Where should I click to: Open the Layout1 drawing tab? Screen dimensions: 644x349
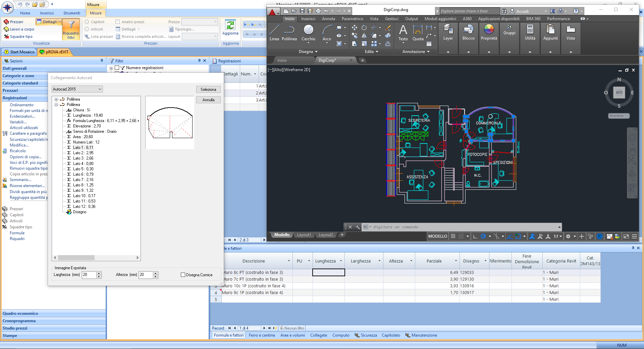pyautogui.click(x=304, y=235)
